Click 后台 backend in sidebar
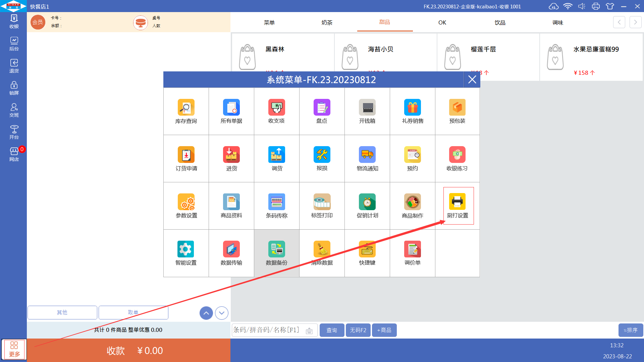Image resolution: width=644 pixels, height=362 pixels. click(x=14, y=44)
